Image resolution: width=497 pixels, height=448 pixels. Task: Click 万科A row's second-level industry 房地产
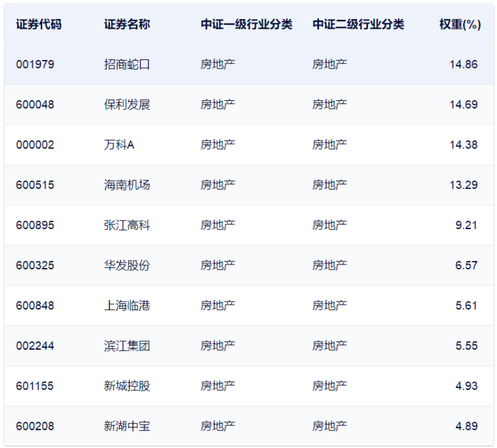330,145
